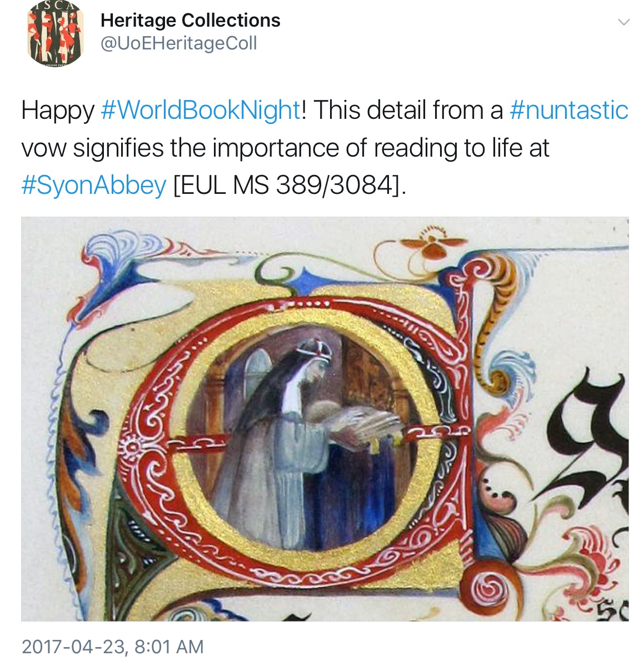Open the @UoEHeritageColl handle
This screenshot has height=666, width=644.
pos(178,43)
